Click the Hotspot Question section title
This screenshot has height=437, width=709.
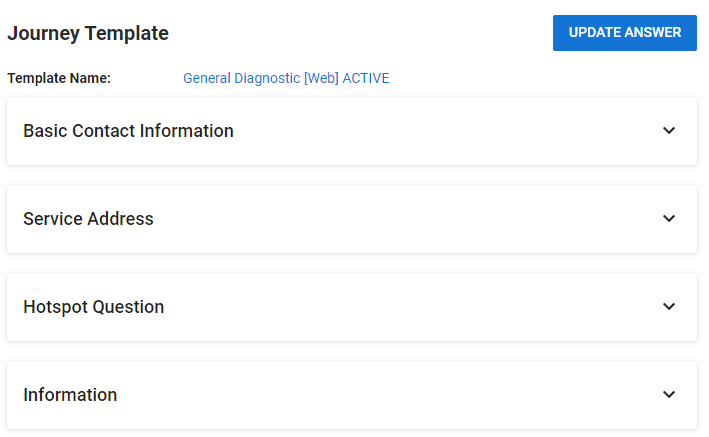94,307
